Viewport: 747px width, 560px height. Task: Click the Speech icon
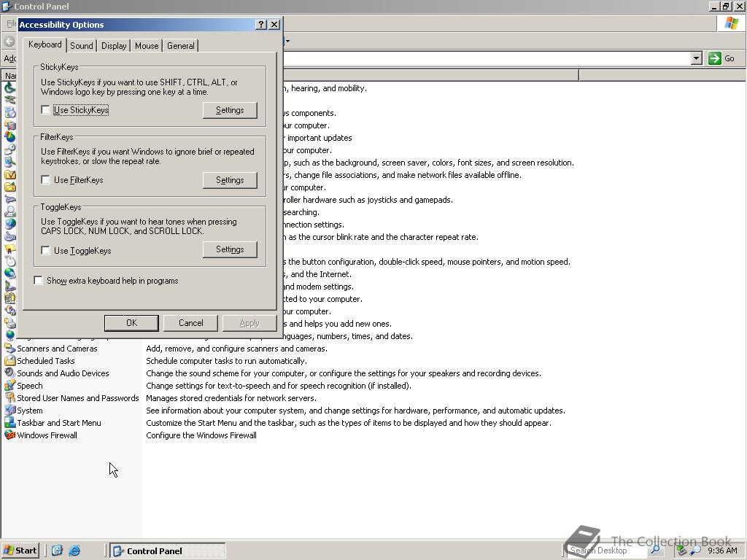point(9,386)
